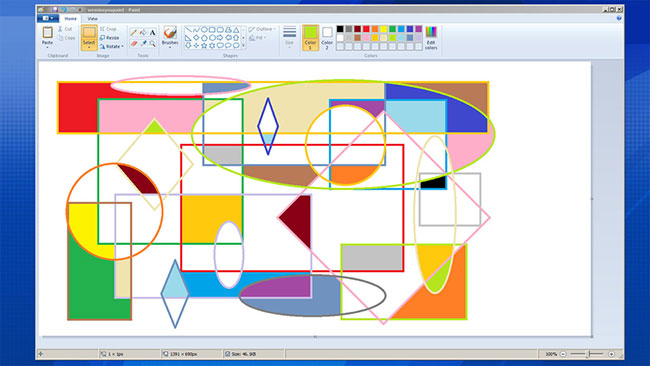This screenshot has width=650, height=366.
Task: Open the shape Outline dropdown
Action: (x=262, y=29)
